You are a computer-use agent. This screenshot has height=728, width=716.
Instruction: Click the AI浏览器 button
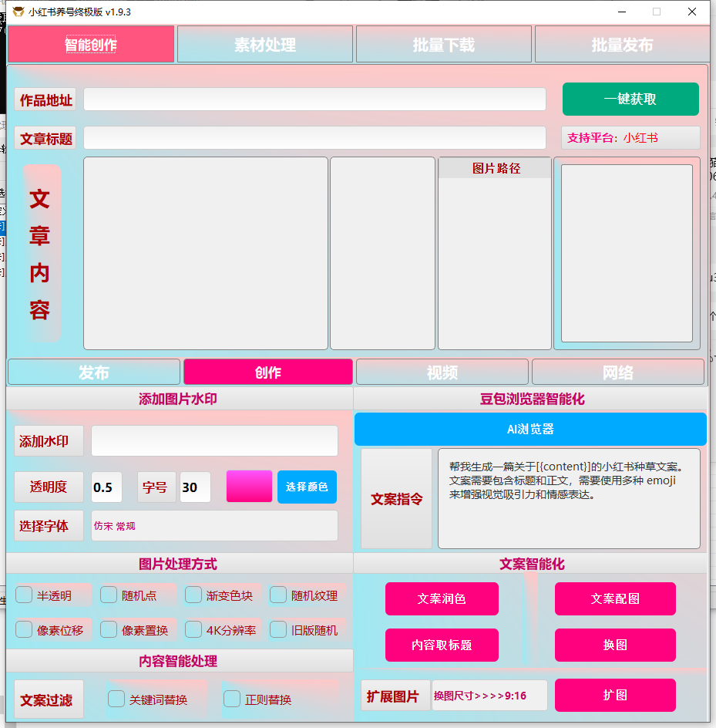[x=530, y=429]
